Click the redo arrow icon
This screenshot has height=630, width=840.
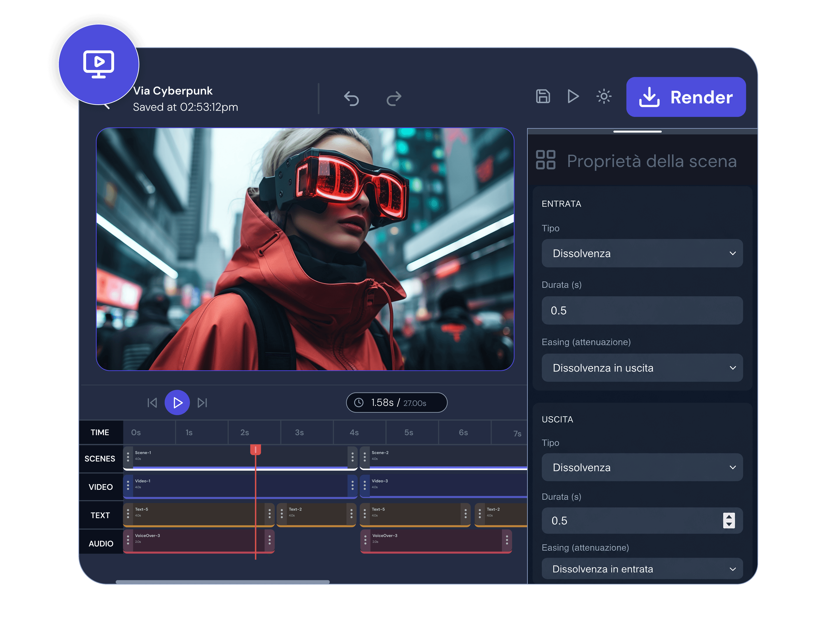pos(394,98)
